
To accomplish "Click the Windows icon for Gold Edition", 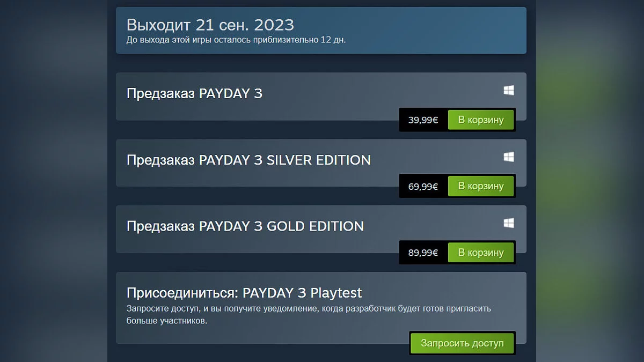I will tap(509, 223).
